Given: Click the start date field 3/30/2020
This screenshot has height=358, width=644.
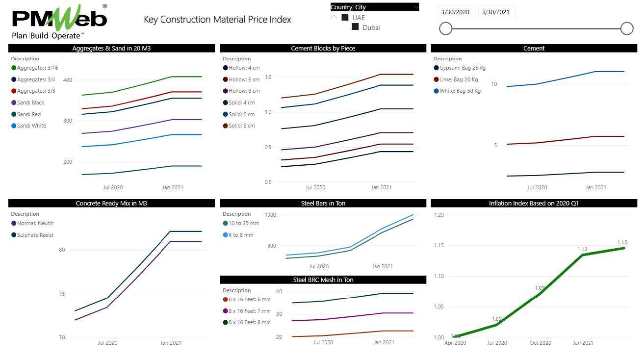Looking at the screenshot, I should [x=455, y=12].
